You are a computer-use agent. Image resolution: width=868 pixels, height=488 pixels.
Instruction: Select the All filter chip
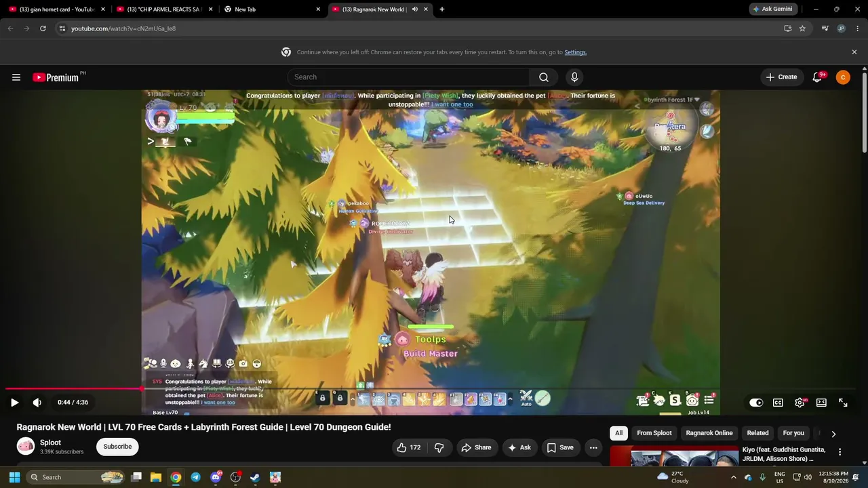(618, 433)
